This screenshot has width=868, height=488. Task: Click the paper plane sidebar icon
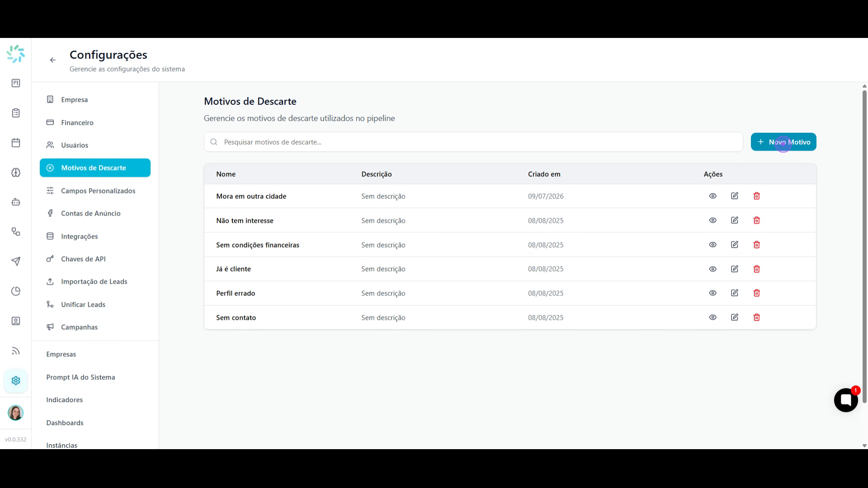click(x=16, y=261)
